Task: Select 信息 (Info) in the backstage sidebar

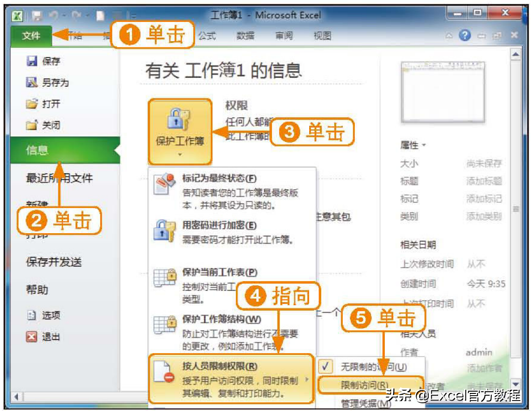Action: click(65, 150)
